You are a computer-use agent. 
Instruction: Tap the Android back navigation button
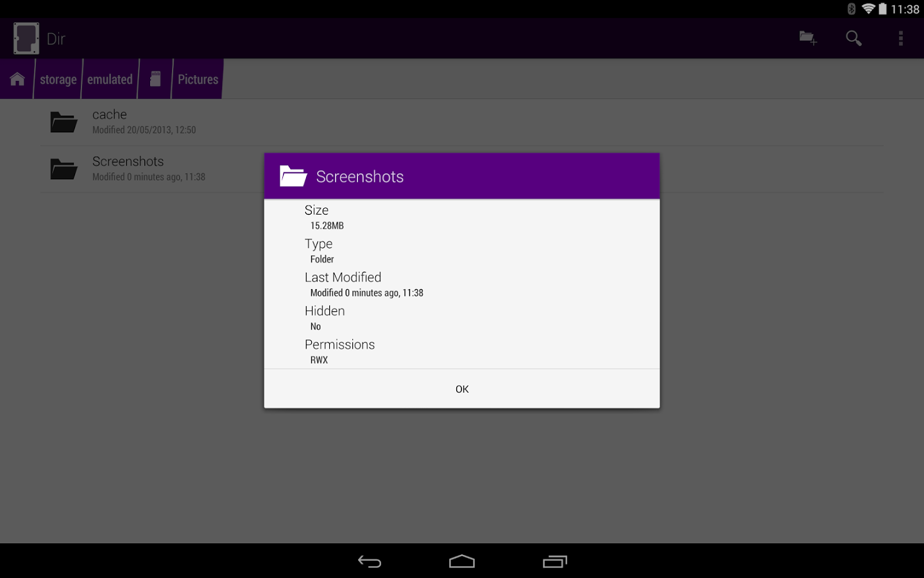[370, 561]
